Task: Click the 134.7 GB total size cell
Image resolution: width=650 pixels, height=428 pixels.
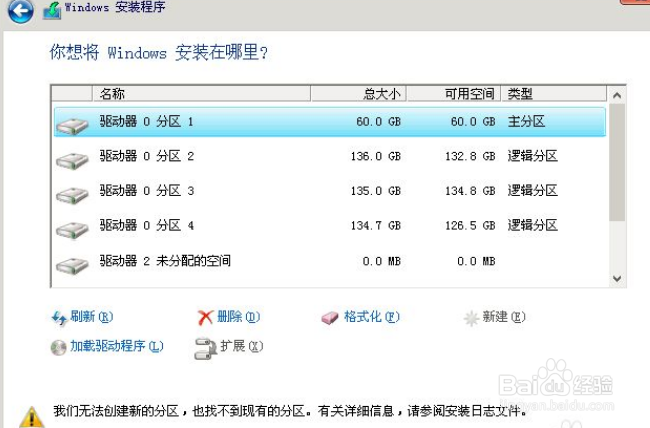Action: click(x=376, y=226)
